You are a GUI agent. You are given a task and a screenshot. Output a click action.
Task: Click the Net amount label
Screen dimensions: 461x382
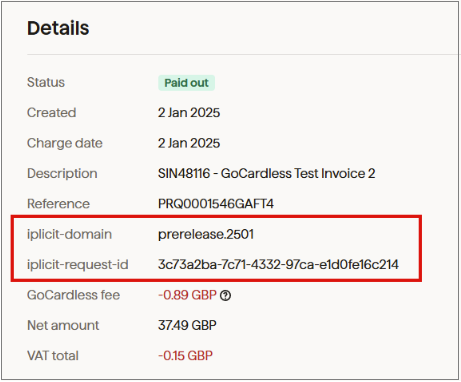click(63, 325)
